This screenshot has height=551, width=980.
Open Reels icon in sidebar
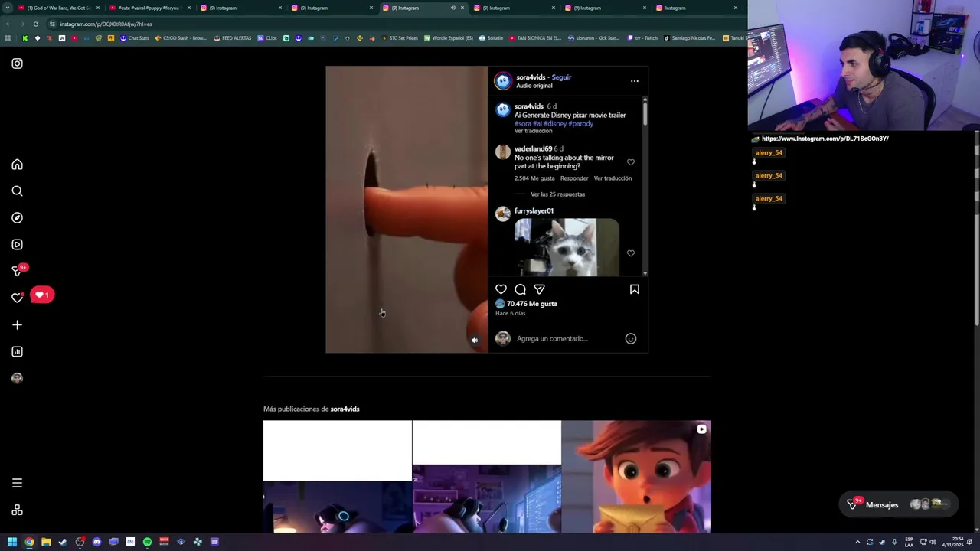[17, 245]
